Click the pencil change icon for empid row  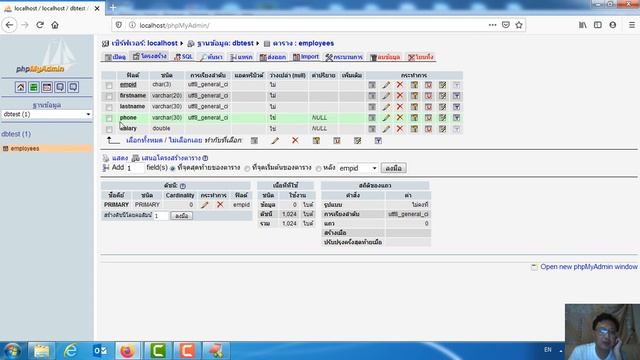click(x=386, y=85)
